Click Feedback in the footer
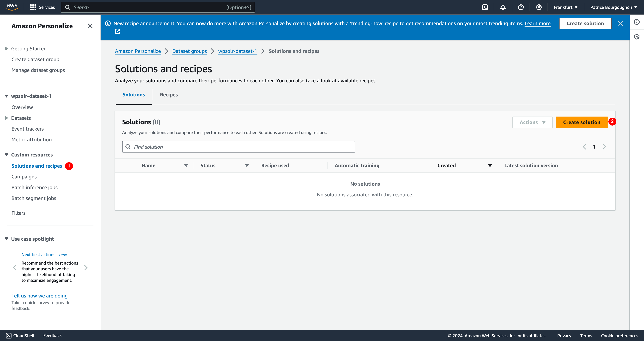 52,335
